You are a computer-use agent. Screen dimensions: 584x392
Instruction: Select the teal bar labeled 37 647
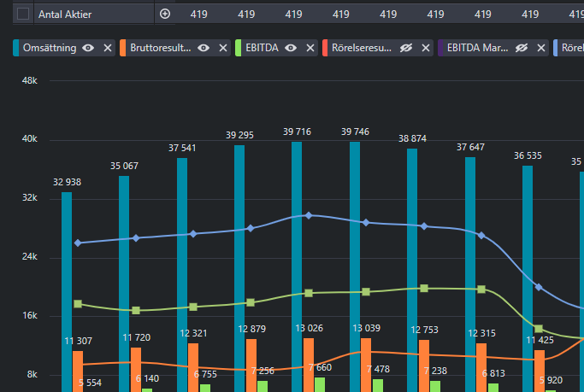(x=470, y=274)
